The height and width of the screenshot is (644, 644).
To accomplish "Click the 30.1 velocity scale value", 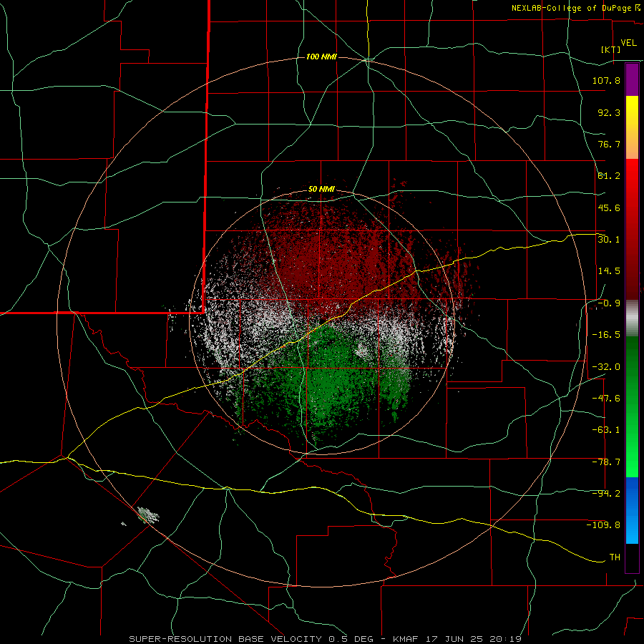I will pos(609,240).
